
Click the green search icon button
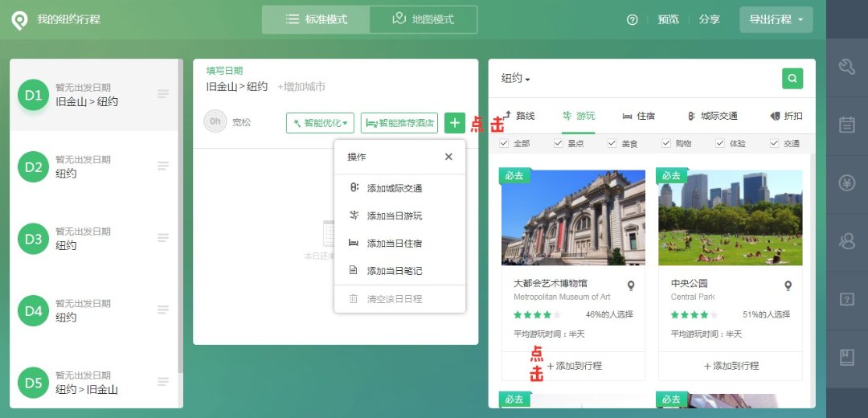792,78
